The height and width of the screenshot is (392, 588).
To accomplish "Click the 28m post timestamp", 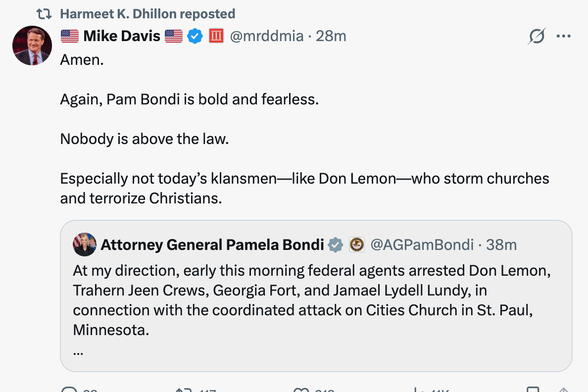I will pos(331,36).
